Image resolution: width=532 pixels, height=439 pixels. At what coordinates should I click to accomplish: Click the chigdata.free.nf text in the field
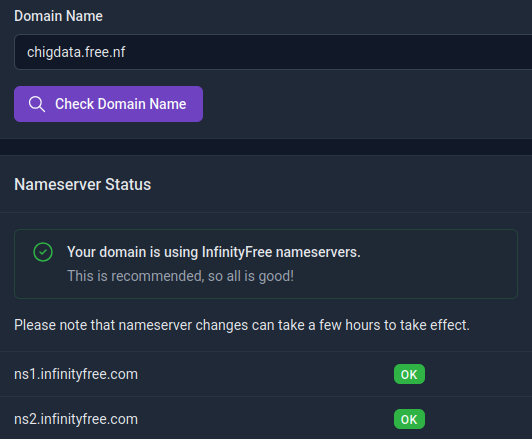(76, 52)
